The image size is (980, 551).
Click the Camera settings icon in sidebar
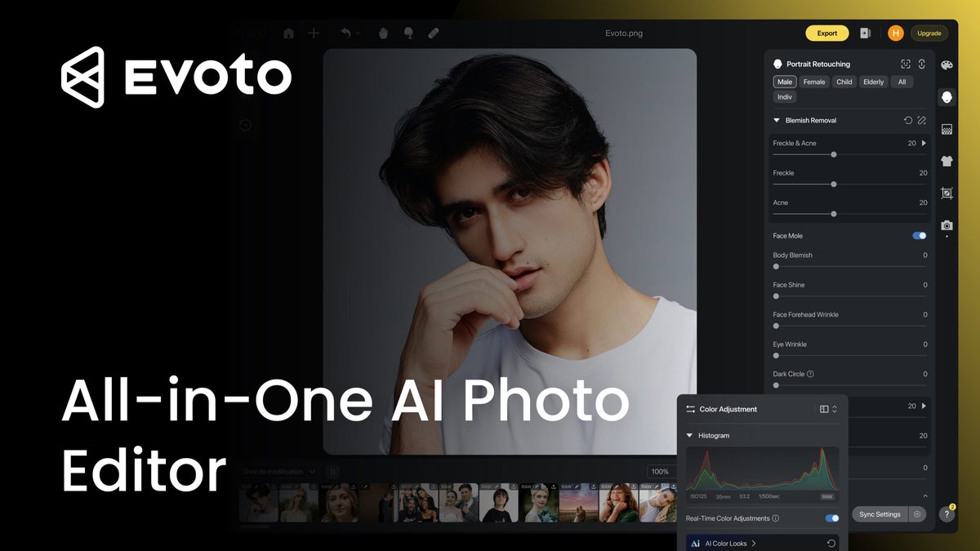point(946,225)
